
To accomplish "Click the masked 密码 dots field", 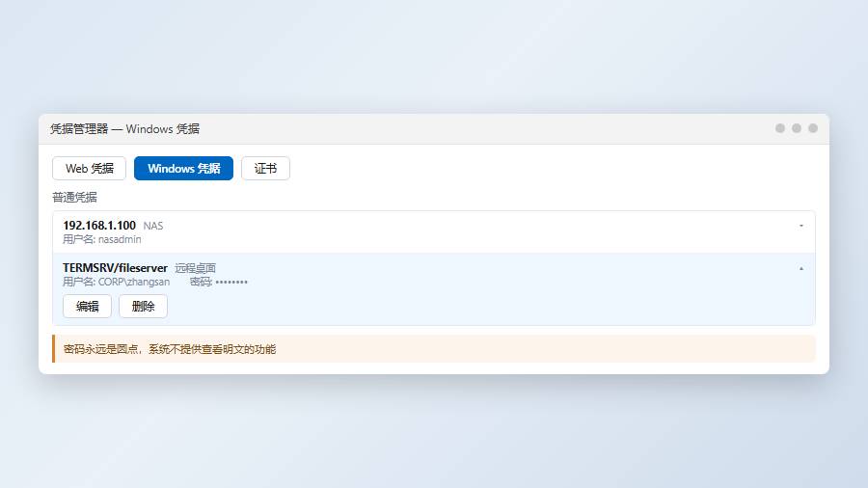I will [231, 283].
